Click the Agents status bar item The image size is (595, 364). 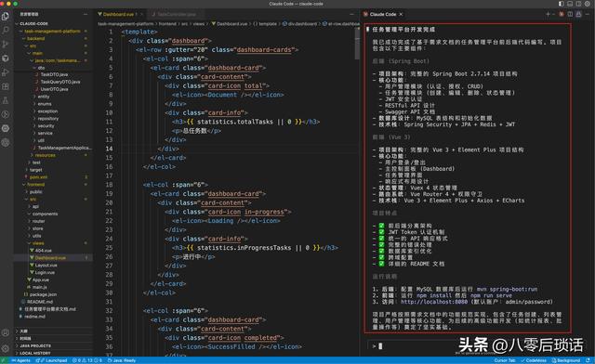click(20, 360)
